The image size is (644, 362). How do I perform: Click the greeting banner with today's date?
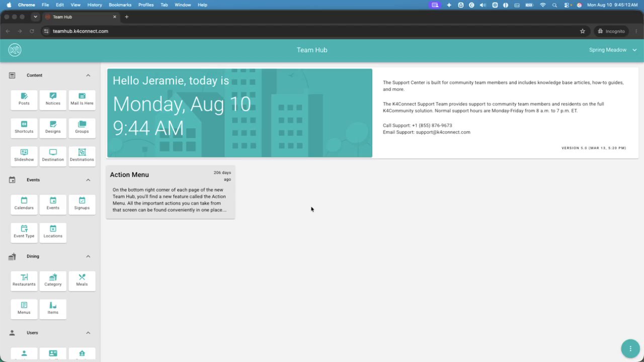[x=239, y=113]
